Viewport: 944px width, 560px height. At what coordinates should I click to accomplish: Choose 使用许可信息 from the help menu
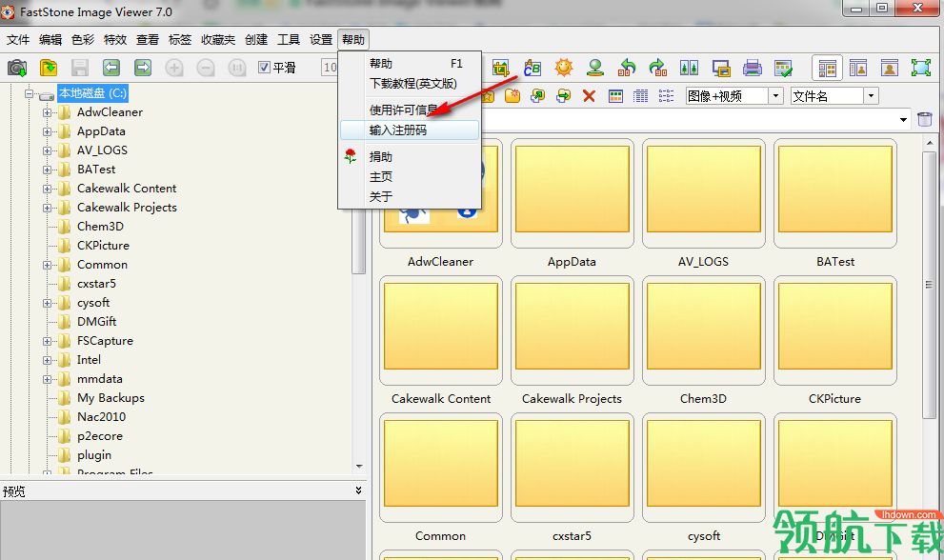pyautogui.click(x=410, y=110)
